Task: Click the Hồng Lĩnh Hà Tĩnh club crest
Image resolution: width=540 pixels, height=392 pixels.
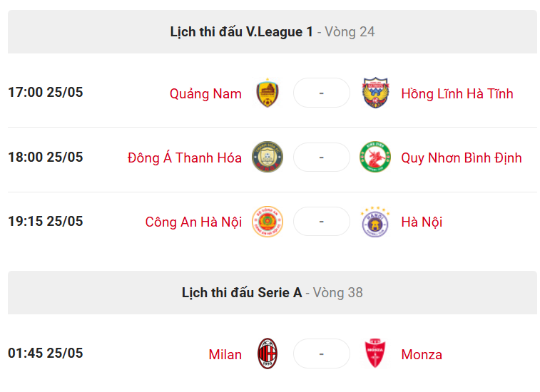Action: 375,93
